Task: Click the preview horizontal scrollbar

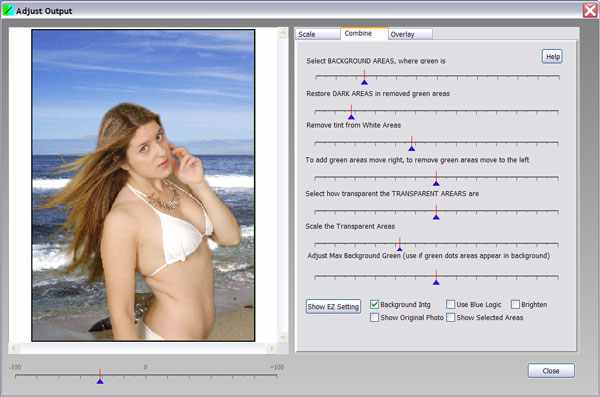Action: pyautogui.click(x=143, y=348)
